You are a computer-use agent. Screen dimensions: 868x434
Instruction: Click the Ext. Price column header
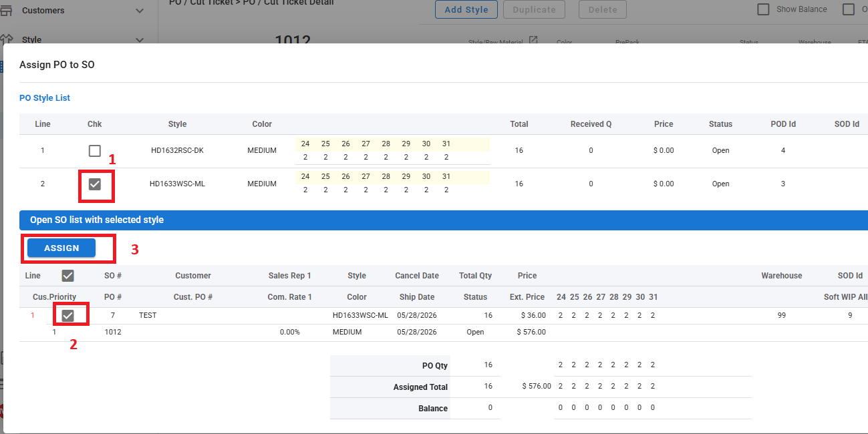pyautogui.click(x=527, y=297)
